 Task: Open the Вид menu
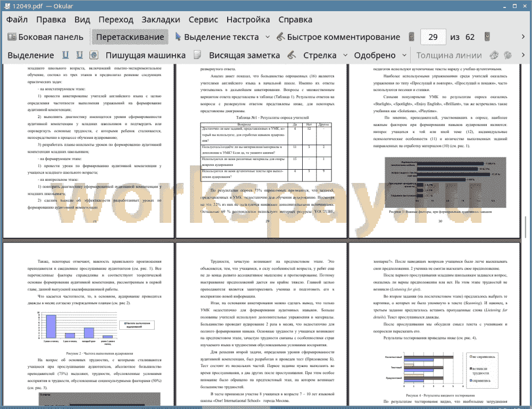pyautogui.click(x=82, y=20)
